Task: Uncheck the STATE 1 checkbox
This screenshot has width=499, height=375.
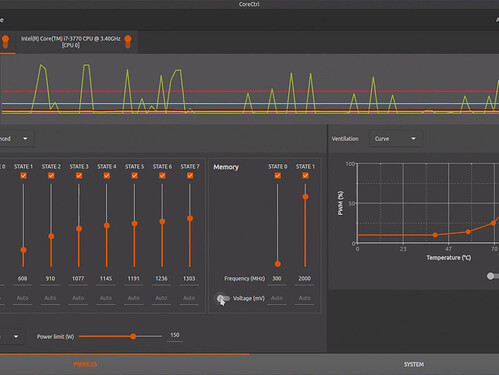Action: tap(23, 175)
